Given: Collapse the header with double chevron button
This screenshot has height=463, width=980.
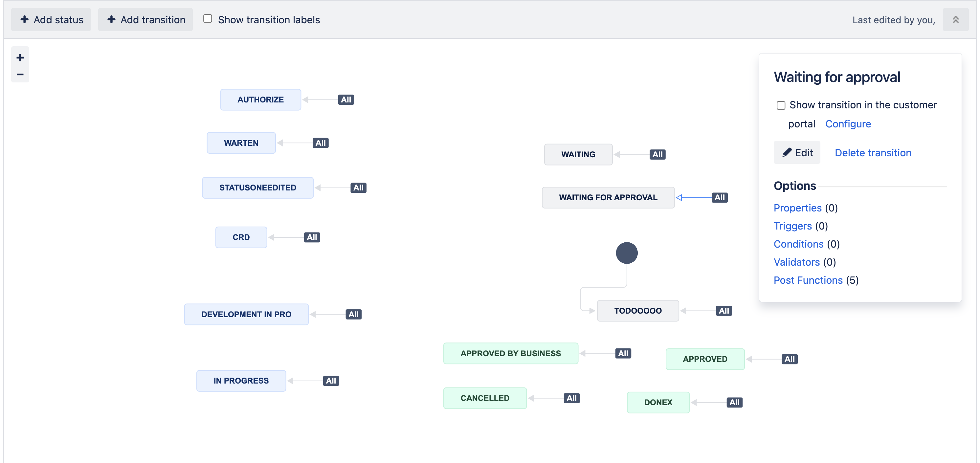Looking at the screenshot, I should click(x=955, y=19).
